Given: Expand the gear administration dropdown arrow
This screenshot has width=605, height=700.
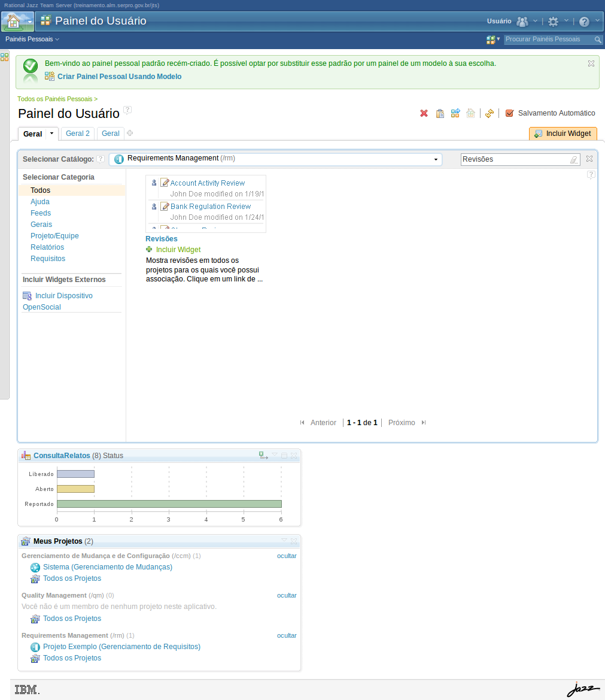Looking at the screenshot, I should 566,20.
